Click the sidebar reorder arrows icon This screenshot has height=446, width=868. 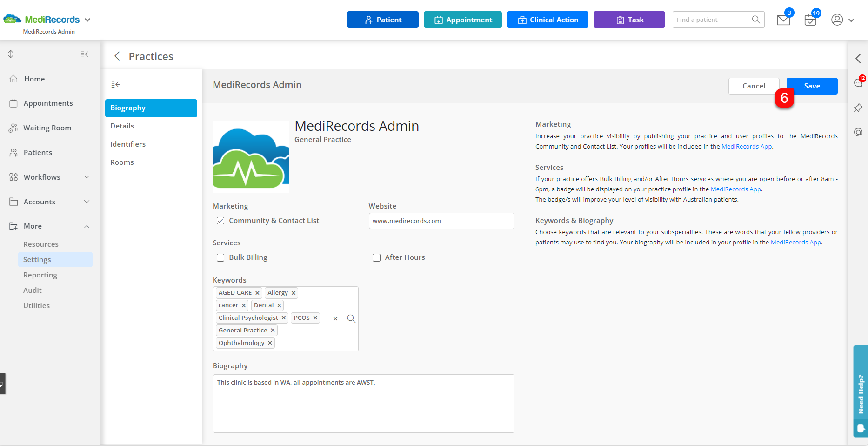(11, 54)
